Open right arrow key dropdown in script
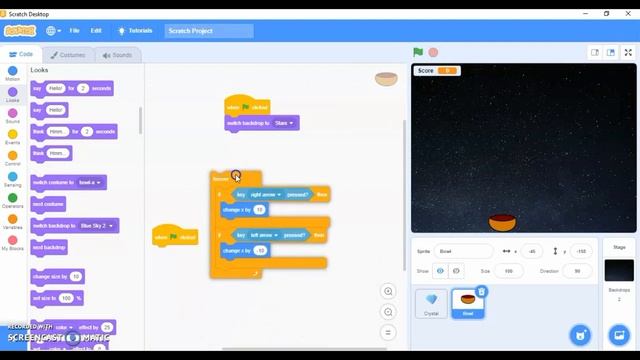640x360 pixels. (x=265, y=195)
